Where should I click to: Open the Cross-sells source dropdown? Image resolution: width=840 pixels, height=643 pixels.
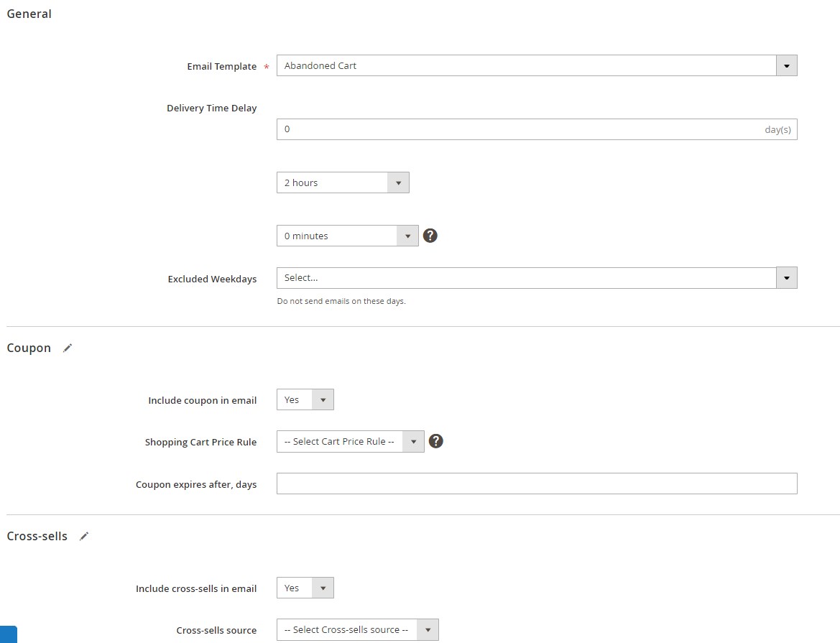tap(357, 630)
